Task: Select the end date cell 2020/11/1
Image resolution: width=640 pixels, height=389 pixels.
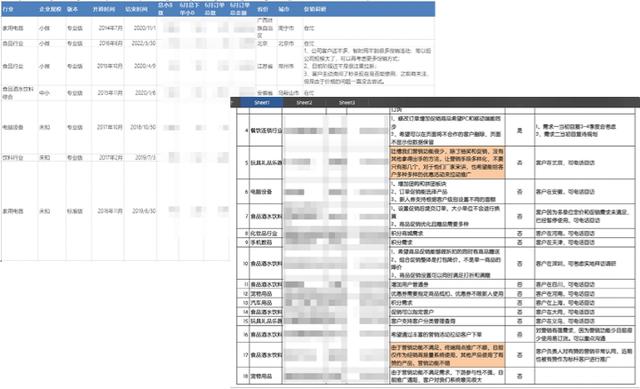Action: click(144, 28)
